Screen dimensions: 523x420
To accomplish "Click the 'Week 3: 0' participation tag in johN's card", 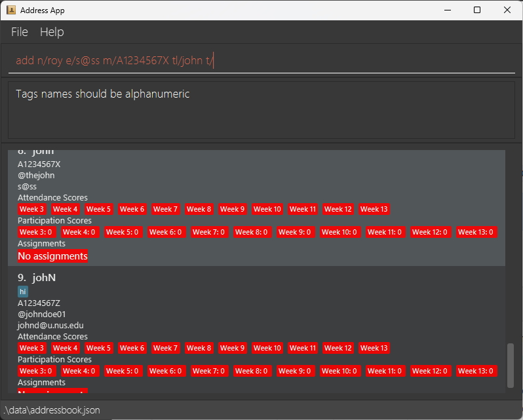I will (x=35, y=371).
